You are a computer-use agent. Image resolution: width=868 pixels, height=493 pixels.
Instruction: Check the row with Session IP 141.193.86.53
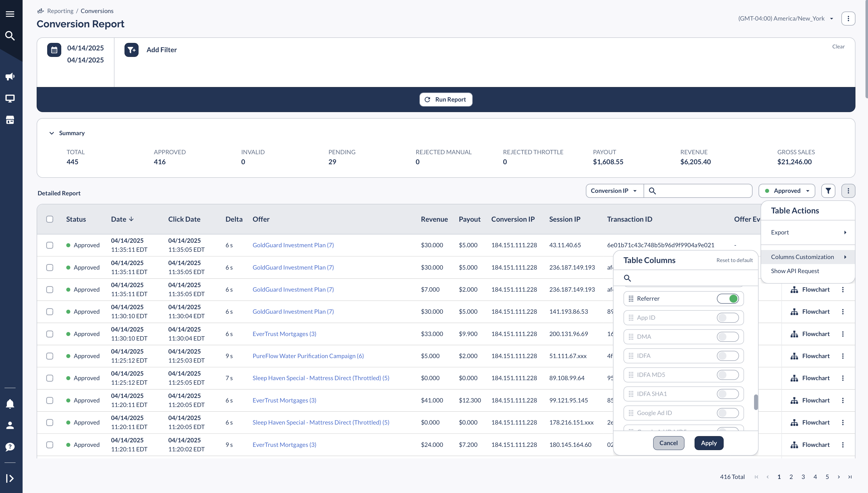point(50,311)
